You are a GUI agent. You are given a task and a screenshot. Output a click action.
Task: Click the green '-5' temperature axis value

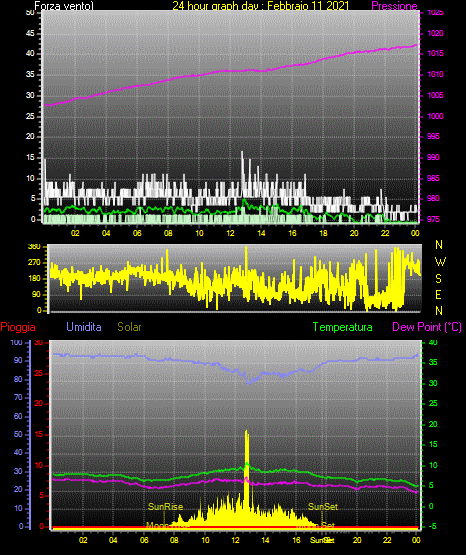tap(432, 526)
